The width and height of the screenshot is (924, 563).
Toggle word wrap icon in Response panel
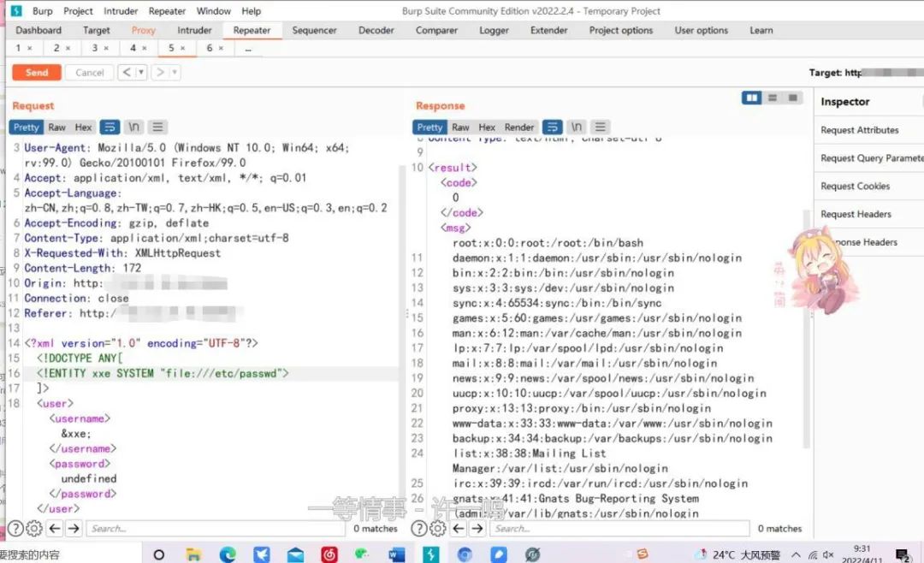pos(552,127)
